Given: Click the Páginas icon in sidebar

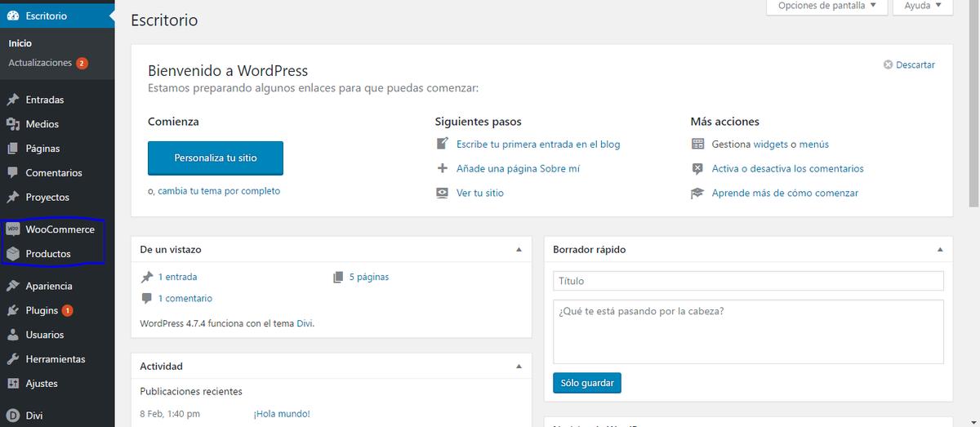Looking at the screenshot, I should click(x=12, y=149).
